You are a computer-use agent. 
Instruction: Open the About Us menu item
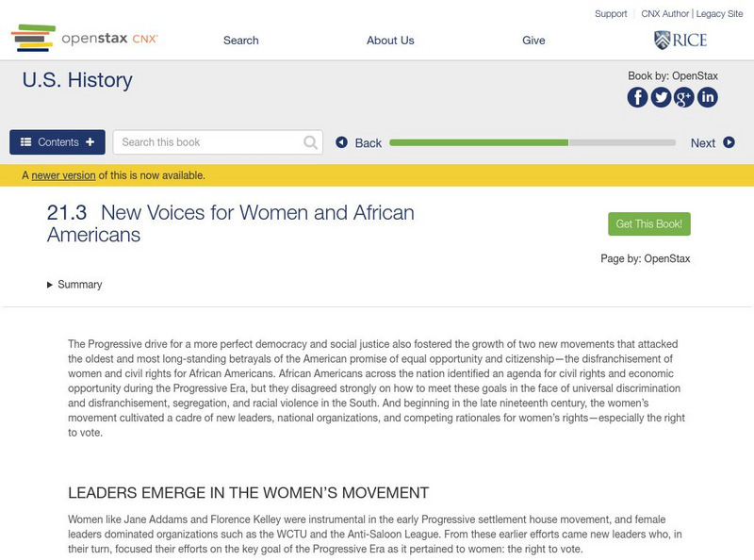pos(390,41)
